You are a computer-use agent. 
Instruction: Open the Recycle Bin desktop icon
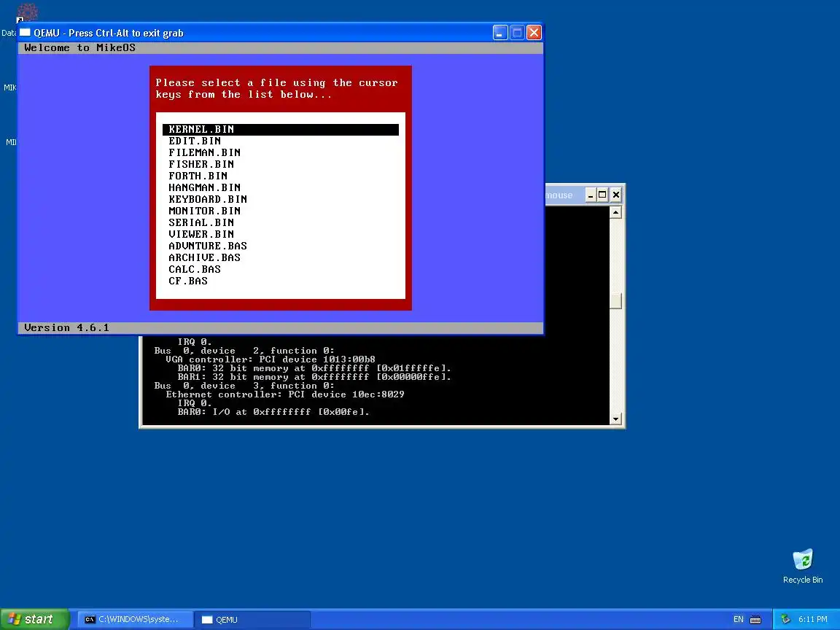(x=803, y=566)
